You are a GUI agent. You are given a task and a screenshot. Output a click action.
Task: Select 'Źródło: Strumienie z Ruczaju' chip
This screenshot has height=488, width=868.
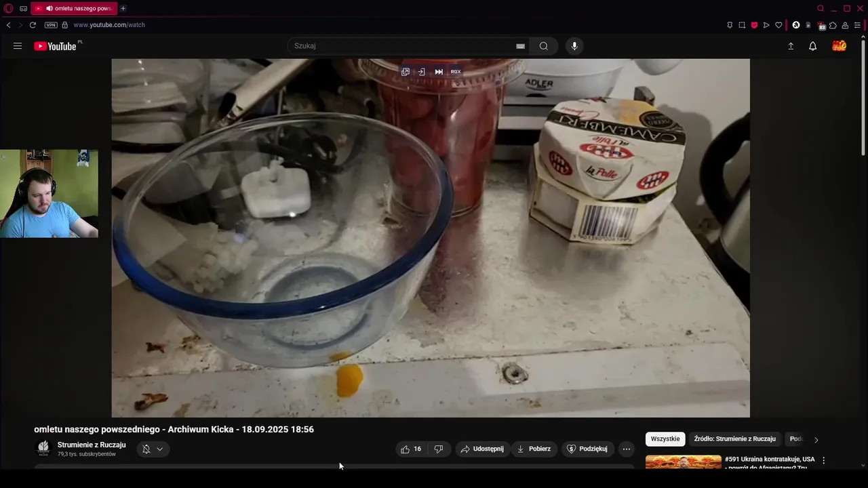[735, 439]
